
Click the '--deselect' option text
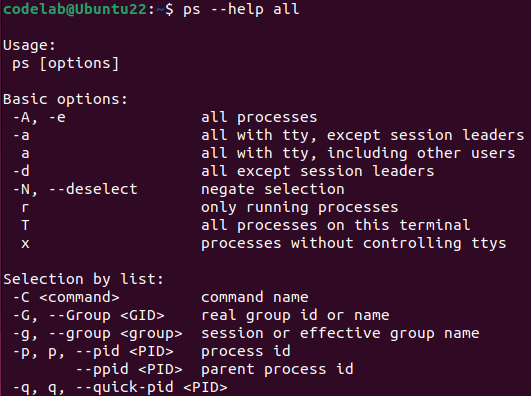click(93, 189)
